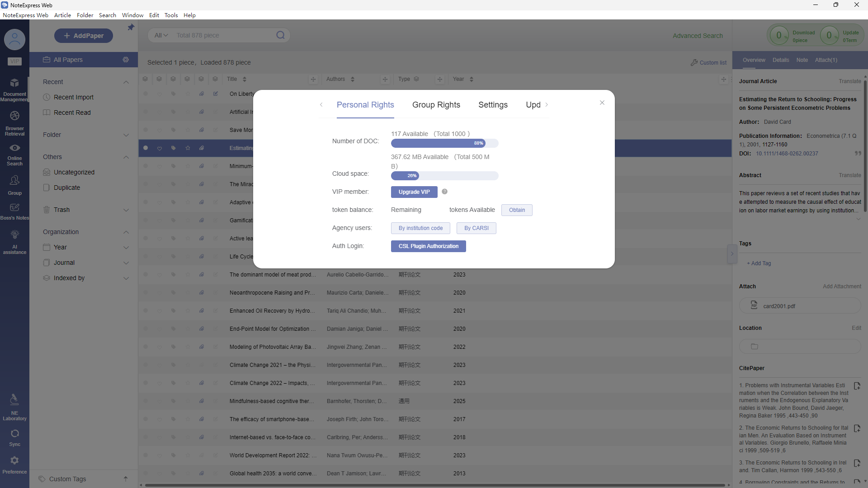Toggle star on The dominant model row
Screen dimensions: 868x488
pyautogui.click(x=188, y=274)
